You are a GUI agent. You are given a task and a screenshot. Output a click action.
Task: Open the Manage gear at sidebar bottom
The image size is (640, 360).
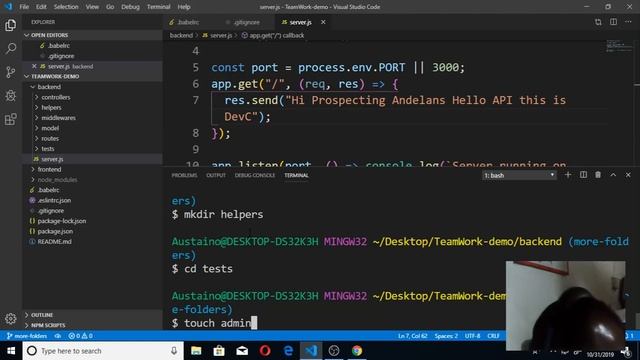coord(11,318)
